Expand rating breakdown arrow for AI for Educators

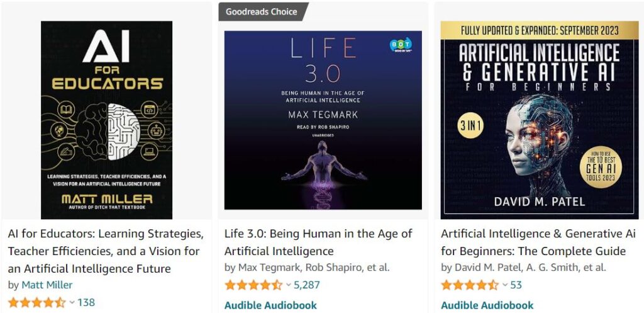(72, 303)
